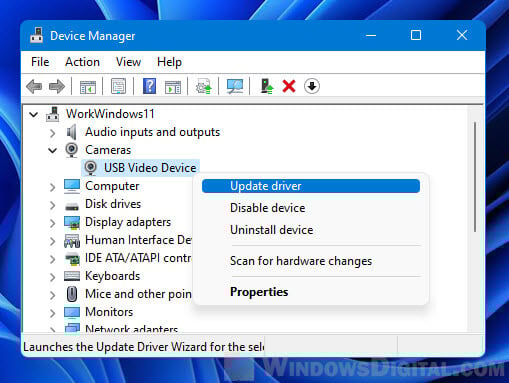Select the Monitors label
Screen dimensions: 509x383
pyautogui.click(x=109, y=312)
